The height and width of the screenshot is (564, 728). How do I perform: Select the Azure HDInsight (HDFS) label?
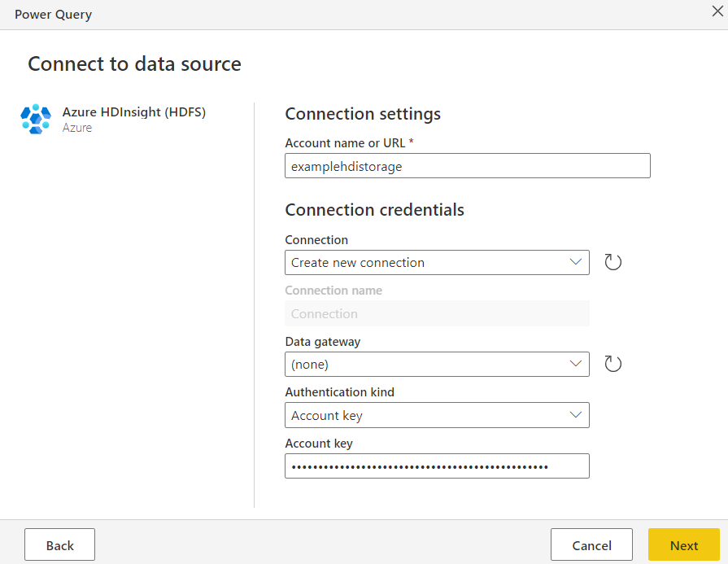point(134,112)
